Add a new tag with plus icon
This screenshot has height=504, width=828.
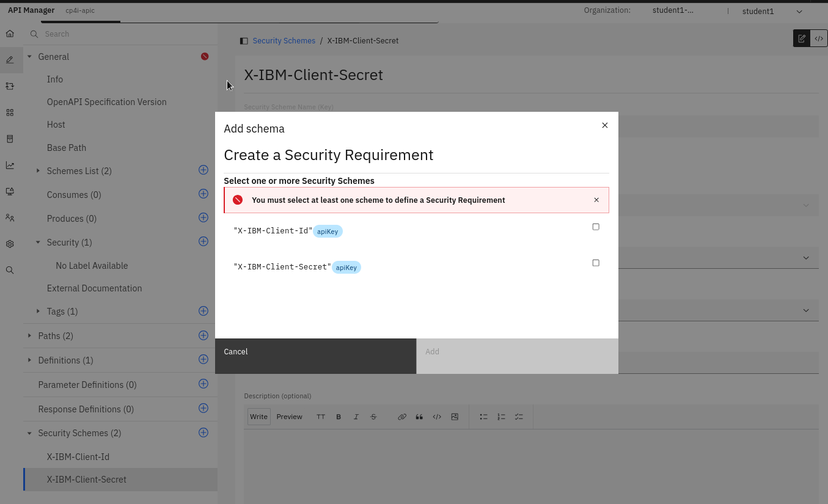click(203, 311)
